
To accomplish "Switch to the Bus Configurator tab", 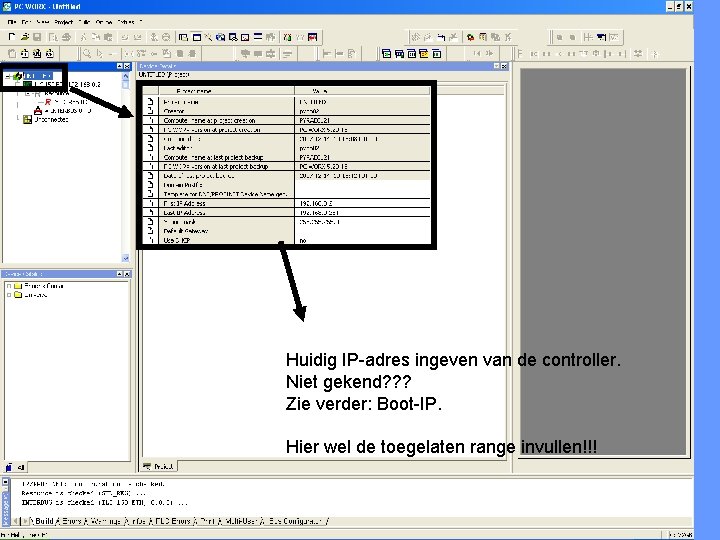I will point(295,521).
